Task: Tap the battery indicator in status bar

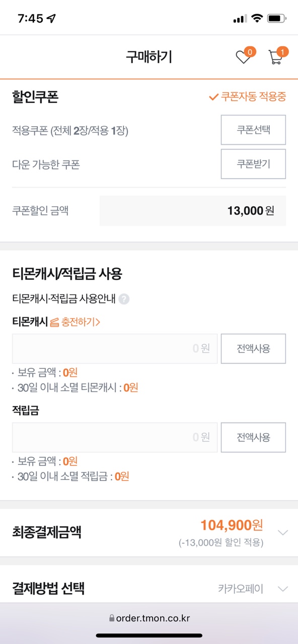Action: 277,19
